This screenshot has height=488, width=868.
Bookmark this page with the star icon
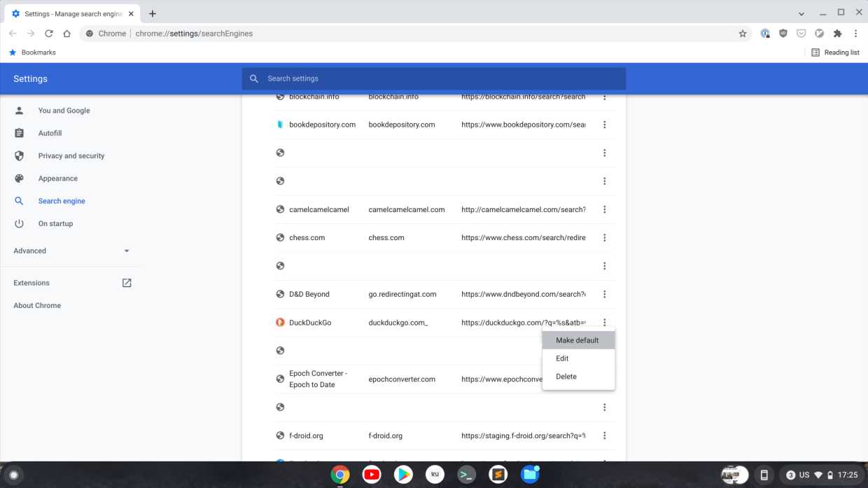742,33
